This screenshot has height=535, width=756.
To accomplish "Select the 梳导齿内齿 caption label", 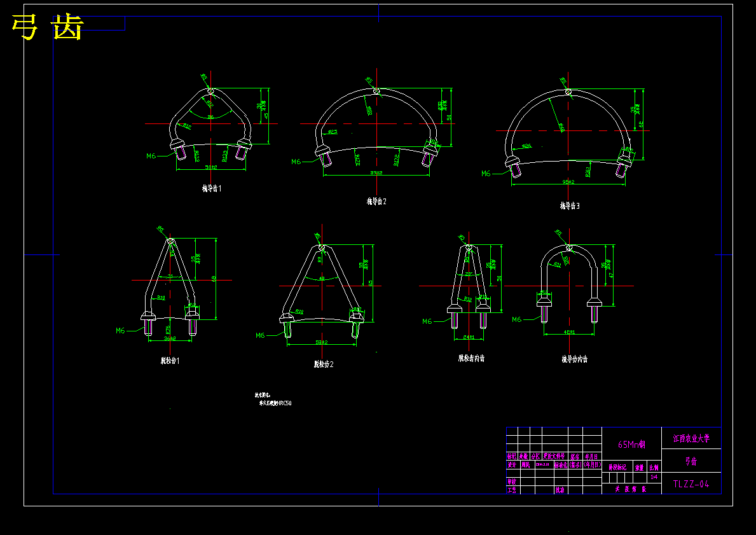I will coord(574,359).
